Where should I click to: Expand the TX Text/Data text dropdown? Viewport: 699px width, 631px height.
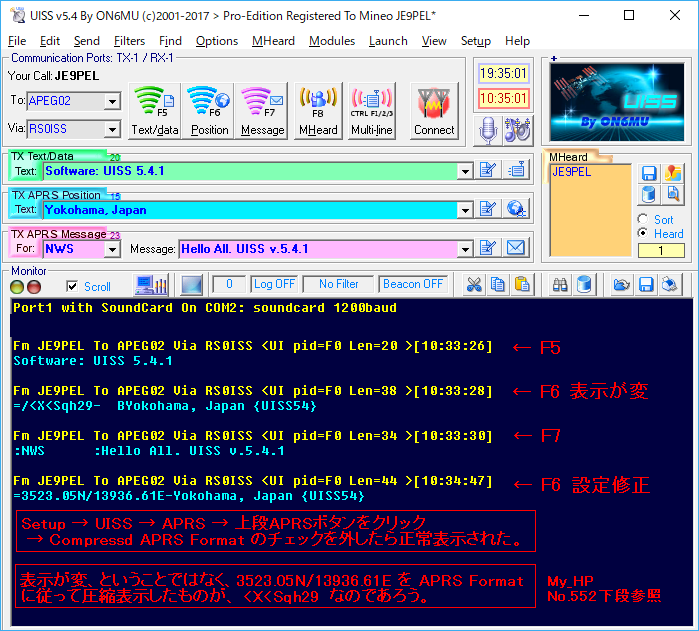point(465,171)
